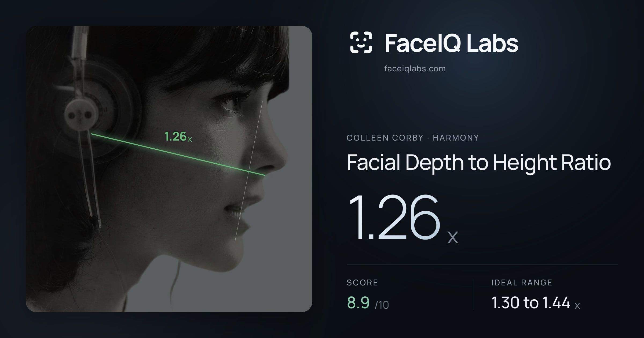The width and height of the screenshot is (644, 338).
Task: Click the FaceIQ Labs face-scan logo icon
Action: tap(361, 42)
